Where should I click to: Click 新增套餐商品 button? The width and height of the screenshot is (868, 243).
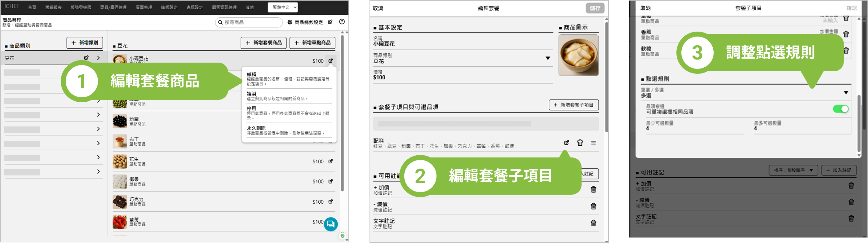point(263,43)
